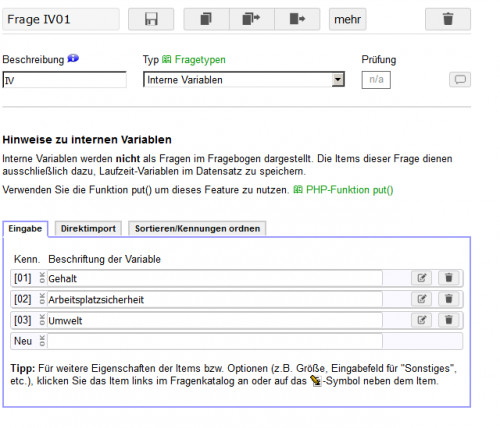
Task: Open the comment speech bubble icon
Action: coord(460,80)
